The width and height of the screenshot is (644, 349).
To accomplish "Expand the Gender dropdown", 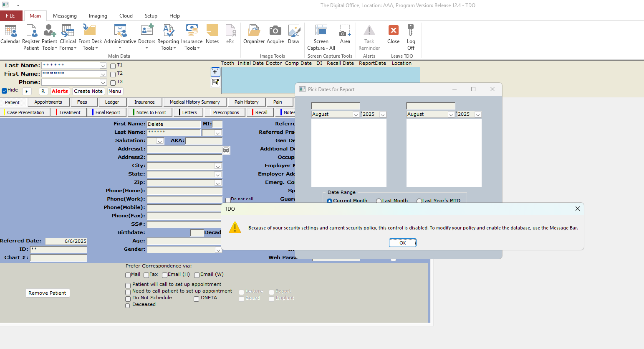I will pyautogui.click(x=218, y=250).
